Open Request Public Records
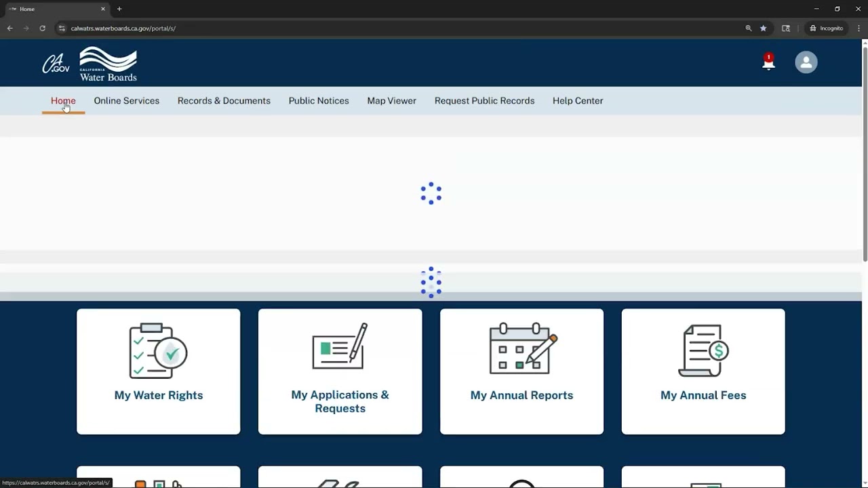 tap(485, 100)
